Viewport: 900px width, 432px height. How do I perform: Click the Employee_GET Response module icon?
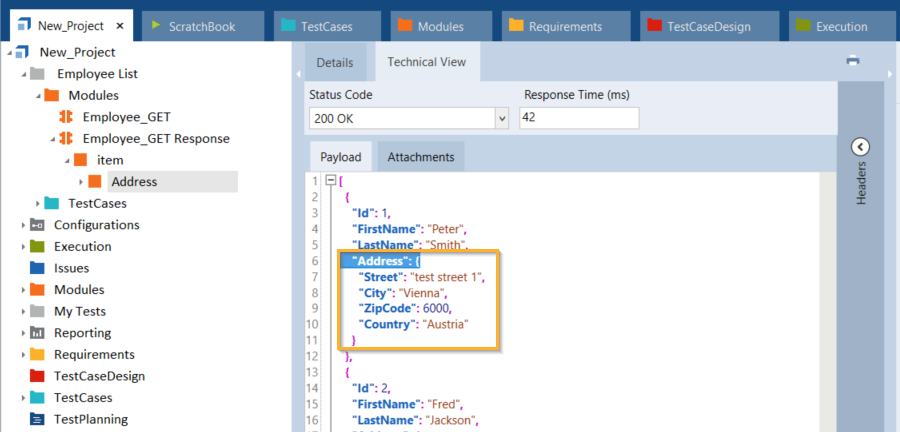click(x=67, y=138)
